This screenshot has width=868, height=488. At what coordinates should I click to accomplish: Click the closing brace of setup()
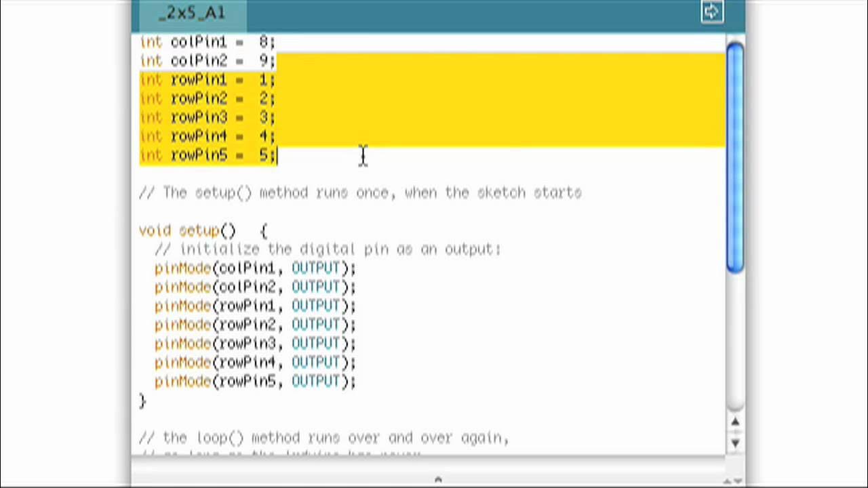[x=142, y=401]
